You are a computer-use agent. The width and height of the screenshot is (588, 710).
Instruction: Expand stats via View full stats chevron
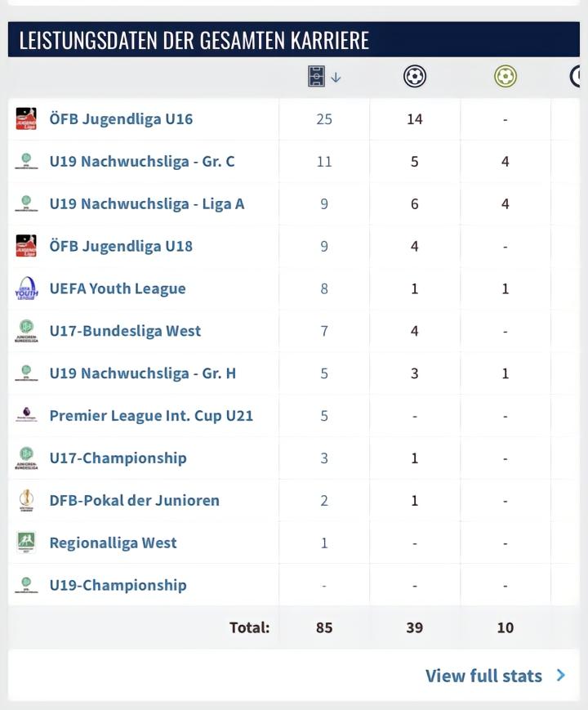(561, 675)
